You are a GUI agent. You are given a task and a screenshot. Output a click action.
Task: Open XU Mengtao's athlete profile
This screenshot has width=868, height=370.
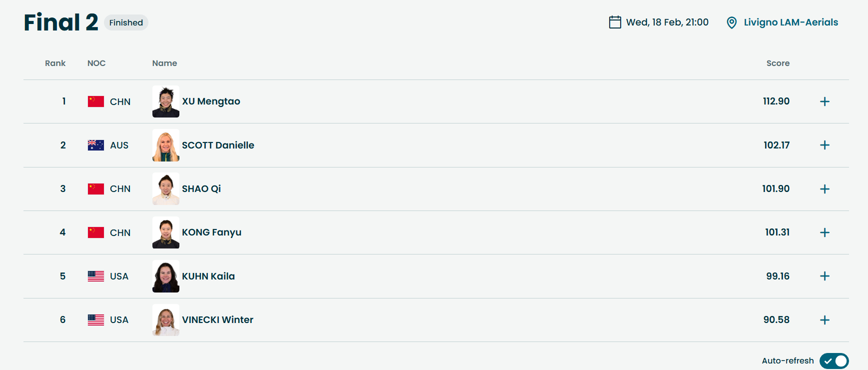tap(211, 101)
